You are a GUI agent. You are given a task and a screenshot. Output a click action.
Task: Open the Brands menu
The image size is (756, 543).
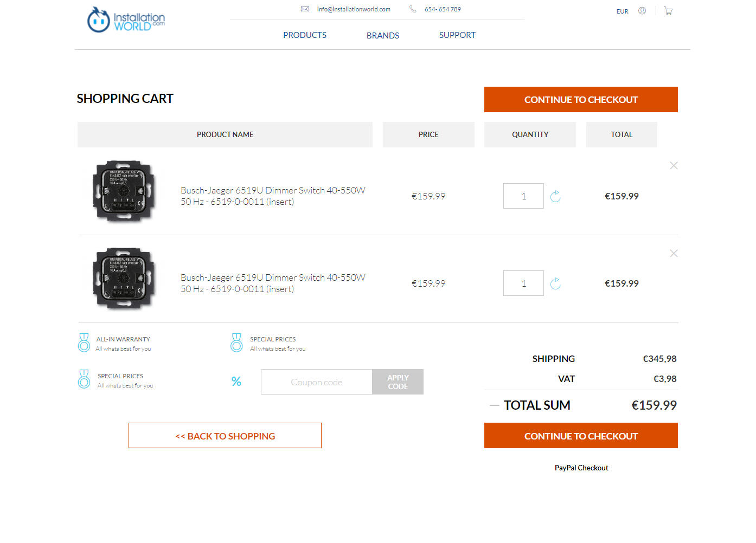pos(383,36)
